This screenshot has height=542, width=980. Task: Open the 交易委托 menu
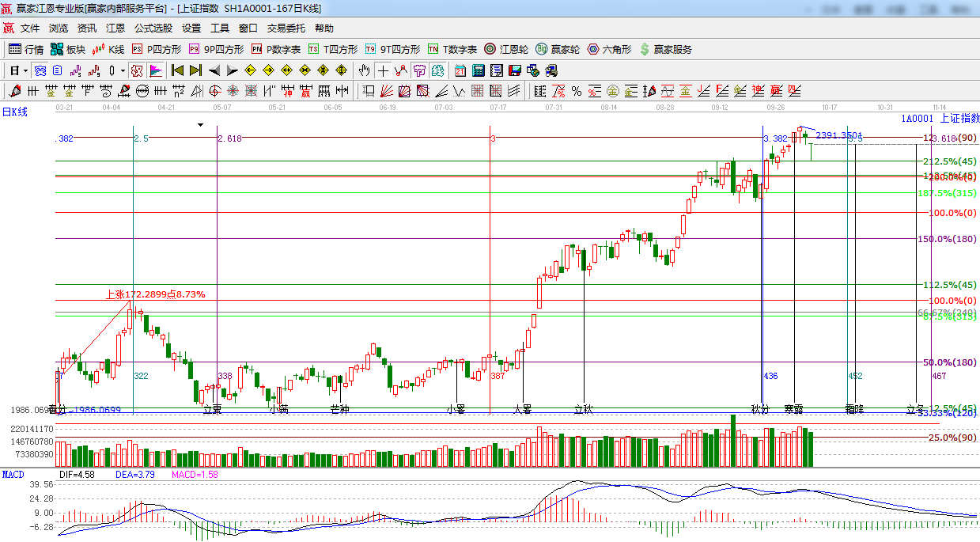click(x=286, y=28)
